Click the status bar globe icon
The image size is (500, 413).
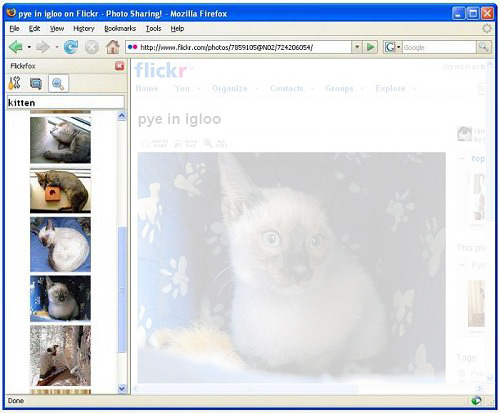pyautogui.click(x=476, y=400)
